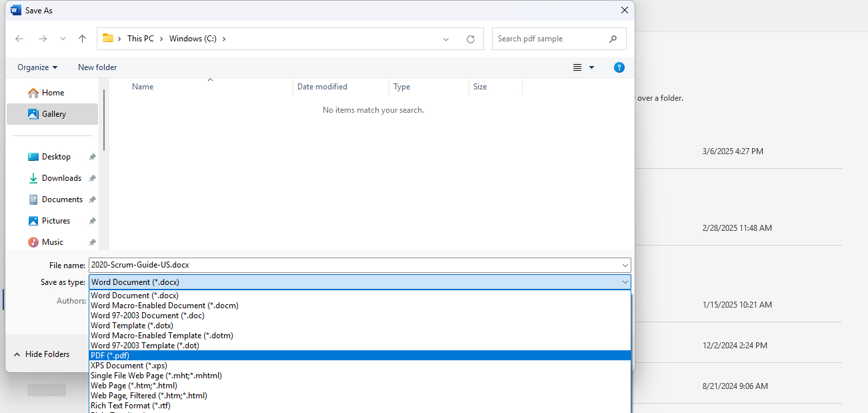Click the New folder button
This screenshot has width=868, height=413.
tap(97, 67)
